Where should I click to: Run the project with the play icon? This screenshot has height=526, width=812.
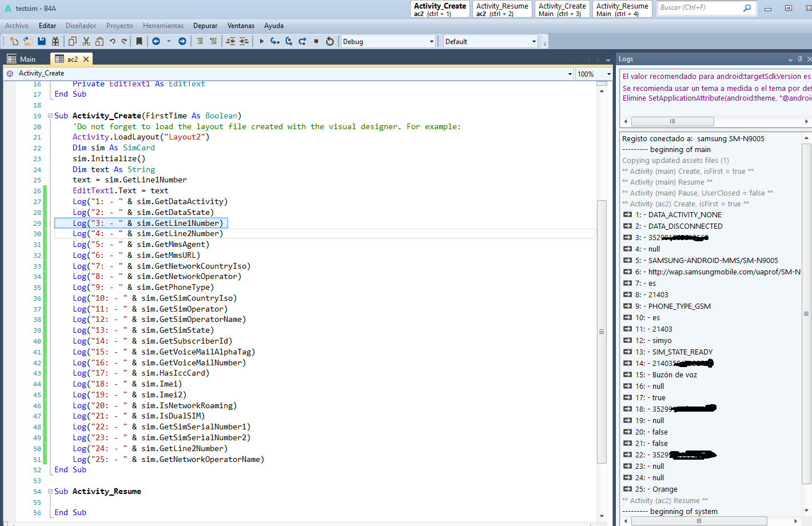pos(261,41)
